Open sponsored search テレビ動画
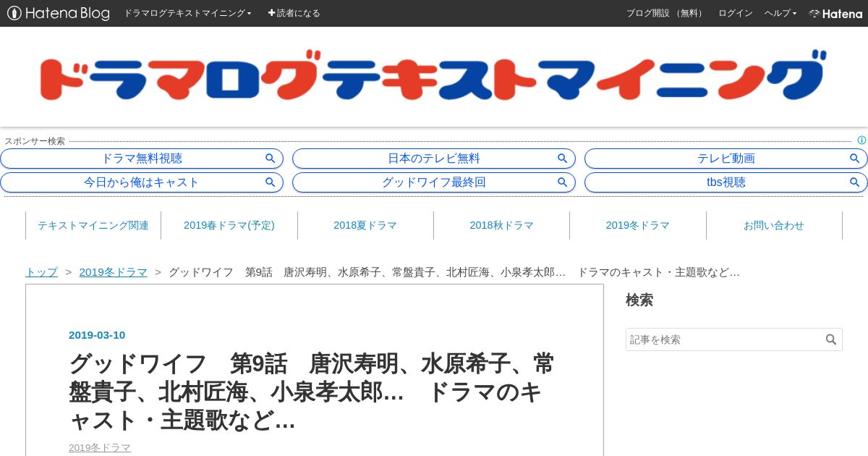Viewport: 868px width, 456px height. 726,159
